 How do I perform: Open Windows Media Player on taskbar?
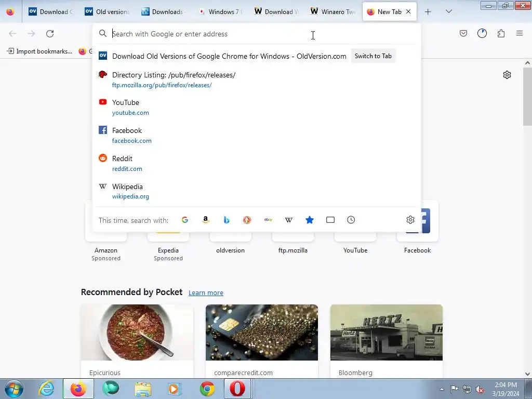(175, 389)
